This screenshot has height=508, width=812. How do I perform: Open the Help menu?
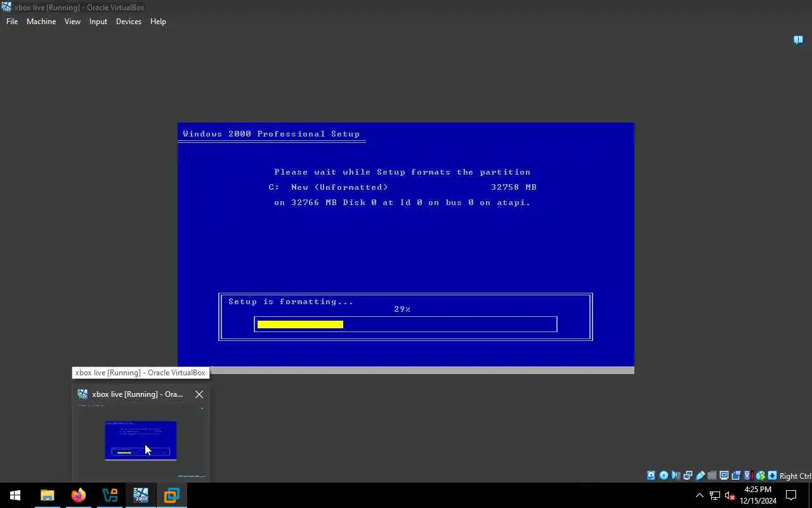158,22
